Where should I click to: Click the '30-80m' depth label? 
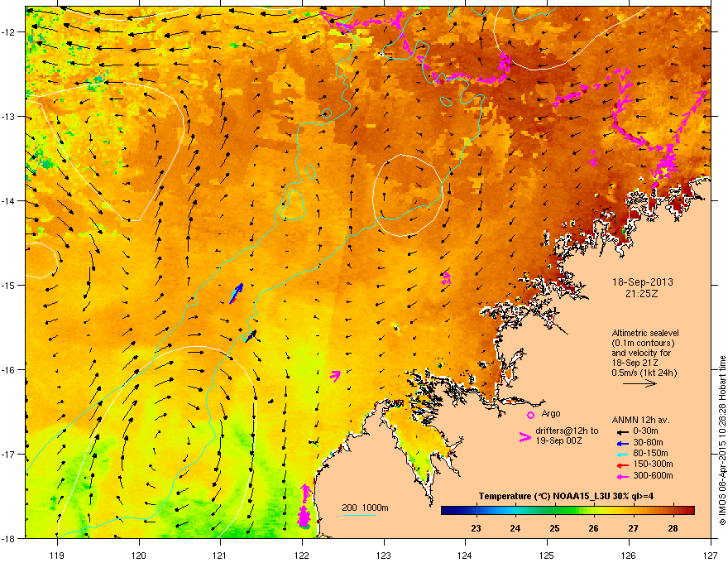[x=648, y=442]
